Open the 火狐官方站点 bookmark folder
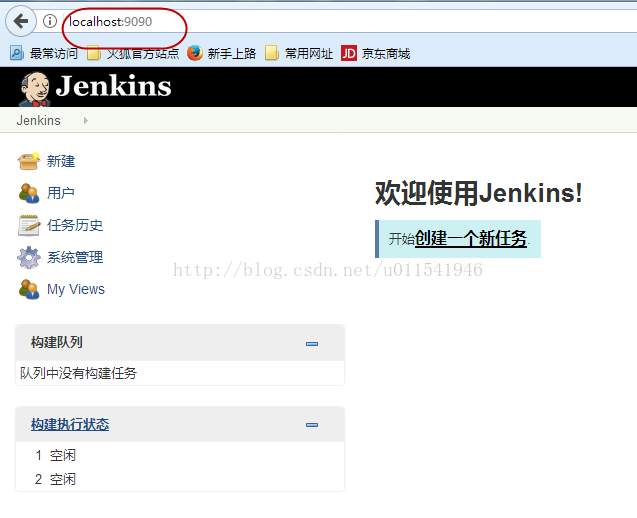This screenshot has height=518, width=637. tap(133, 53)
